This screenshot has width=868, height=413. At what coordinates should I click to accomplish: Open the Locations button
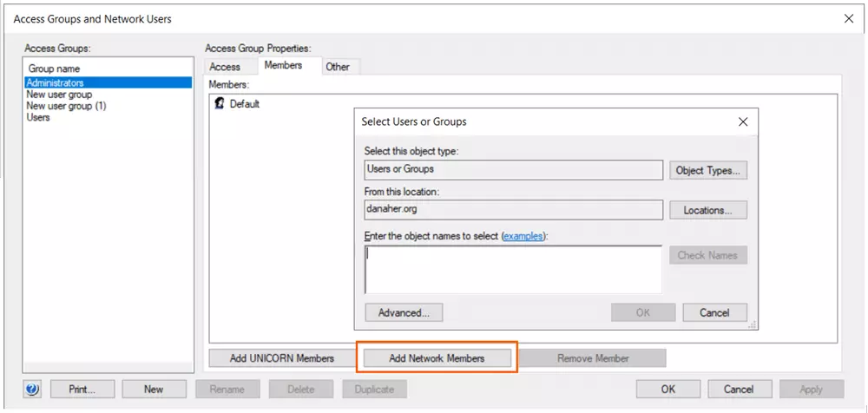click(708, 210)
